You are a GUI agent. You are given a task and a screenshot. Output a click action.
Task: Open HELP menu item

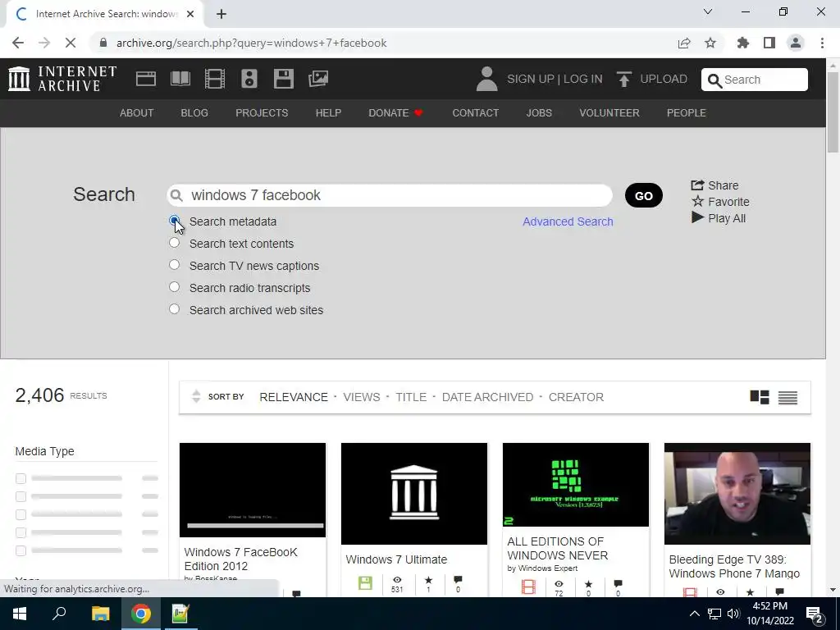[x=328, y=113]
